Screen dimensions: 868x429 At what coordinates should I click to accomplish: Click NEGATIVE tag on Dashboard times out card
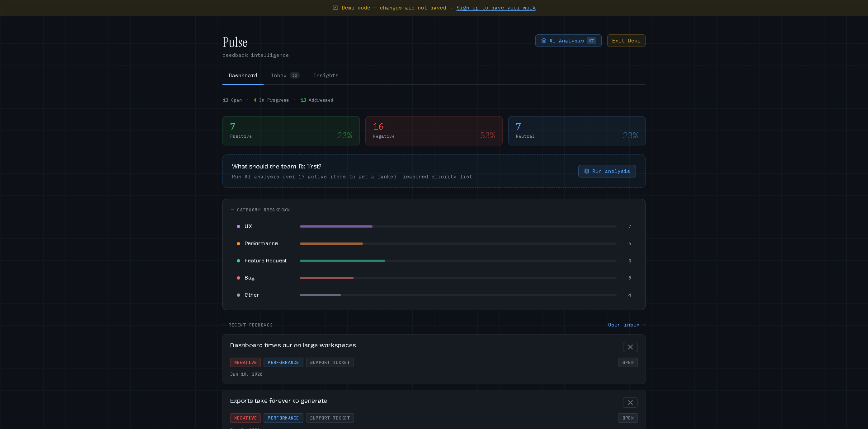point(245,362)
